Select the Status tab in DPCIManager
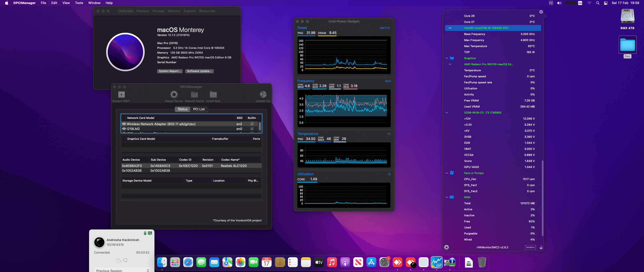Screen dimensions: 644x272 click(x=183, y=109)
